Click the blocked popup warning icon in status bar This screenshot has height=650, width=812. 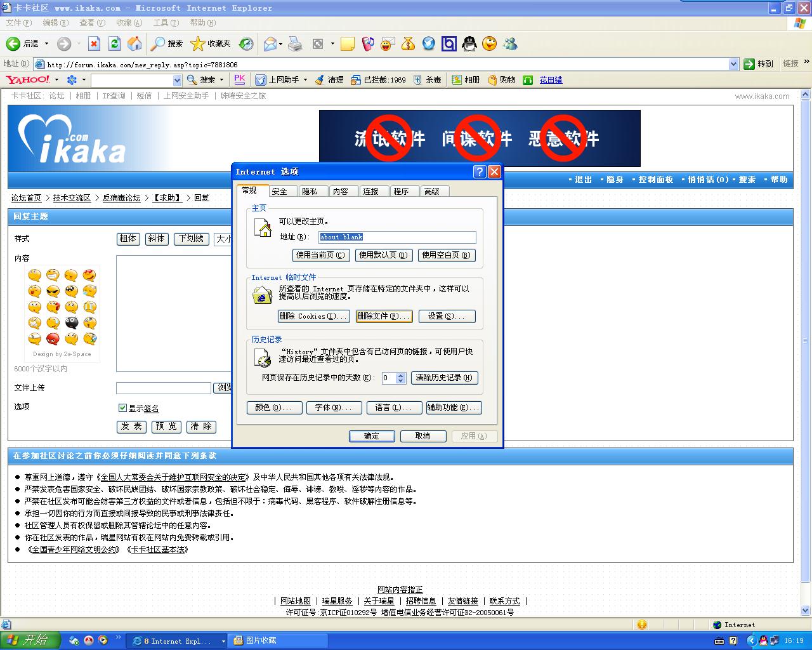(642, 625)
